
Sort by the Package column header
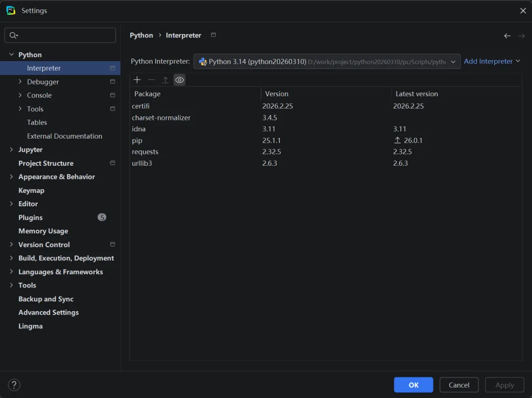point(195,94)
